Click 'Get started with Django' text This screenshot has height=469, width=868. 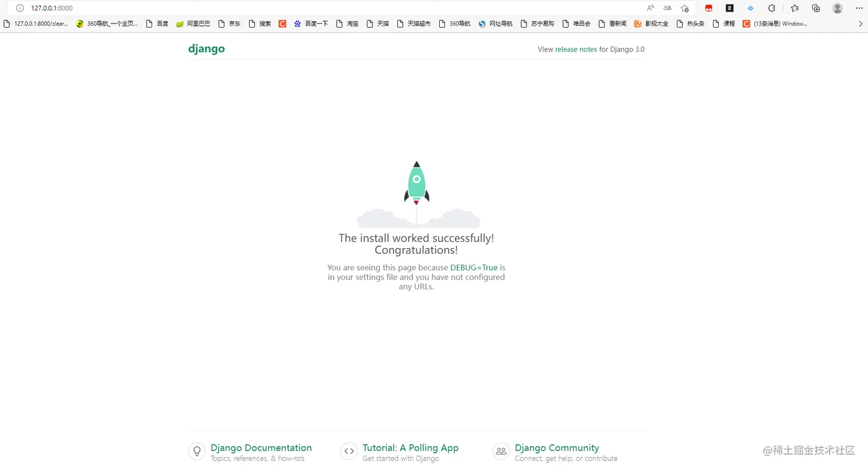[401, 459]
